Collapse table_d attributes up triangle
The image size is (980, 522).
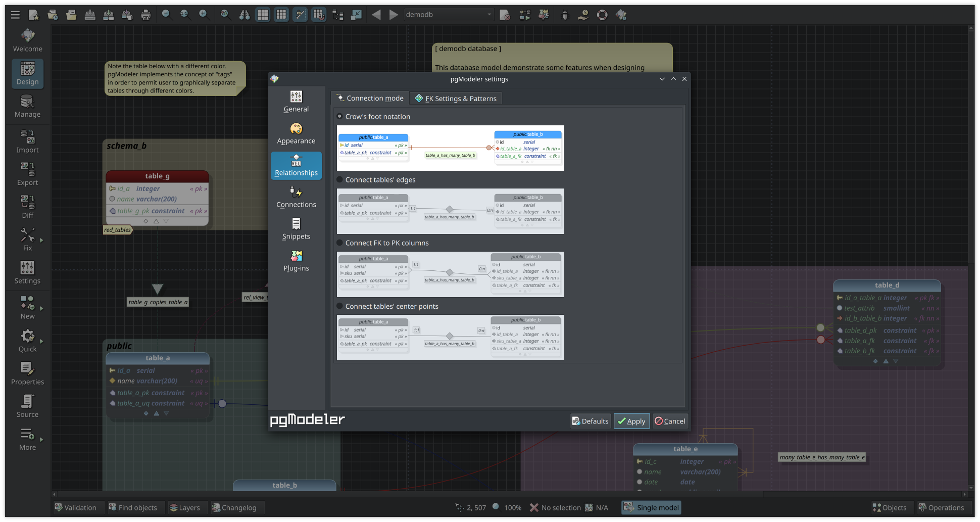pos(886,361)
